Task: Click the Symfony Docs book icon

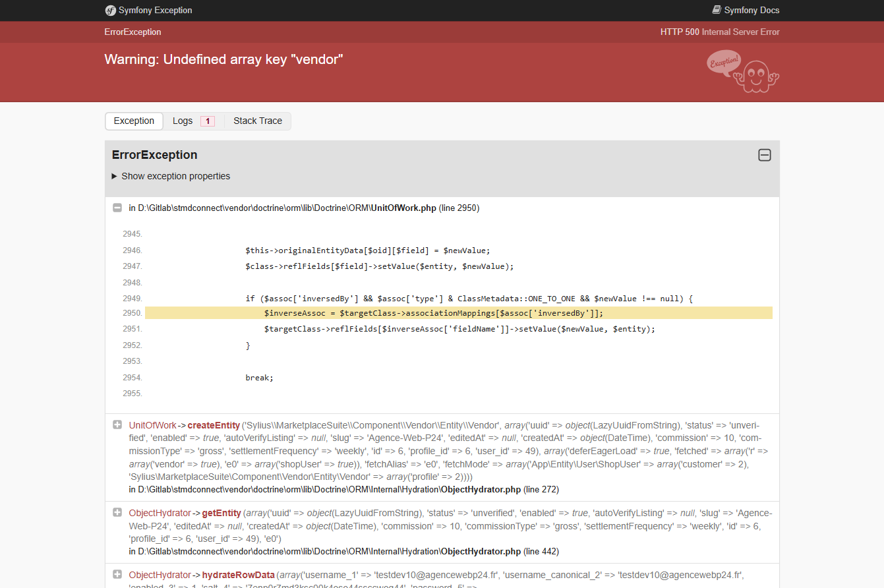Action: [717, 11]
